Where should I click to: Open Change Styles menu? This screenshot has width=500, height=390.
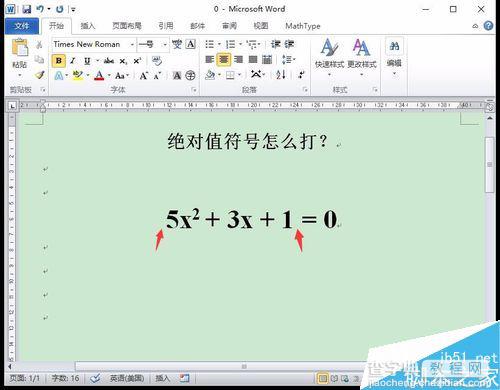(362, 57)
